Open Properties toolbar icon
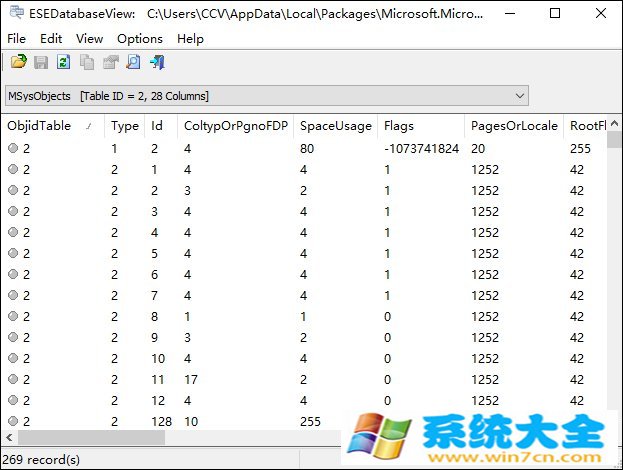This screenshot has width=623, height=470. tap(110, 62)
